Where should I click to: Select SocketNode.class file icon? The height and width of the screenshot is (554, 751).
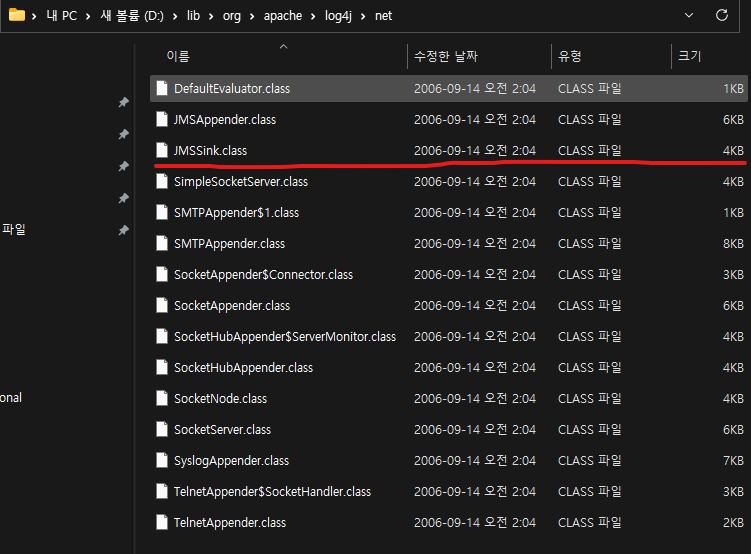point(162,398)
